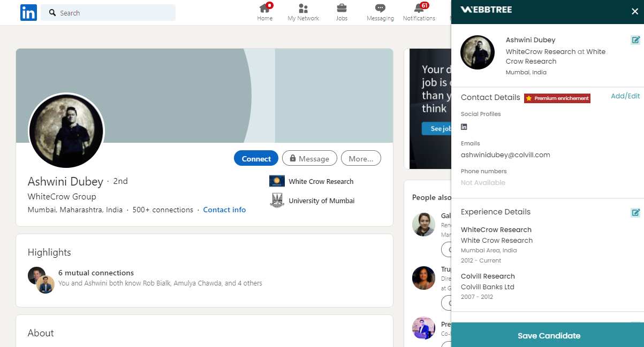
Task: Connect with Ashwini Dubey
Action: click(x=256, y=158)
